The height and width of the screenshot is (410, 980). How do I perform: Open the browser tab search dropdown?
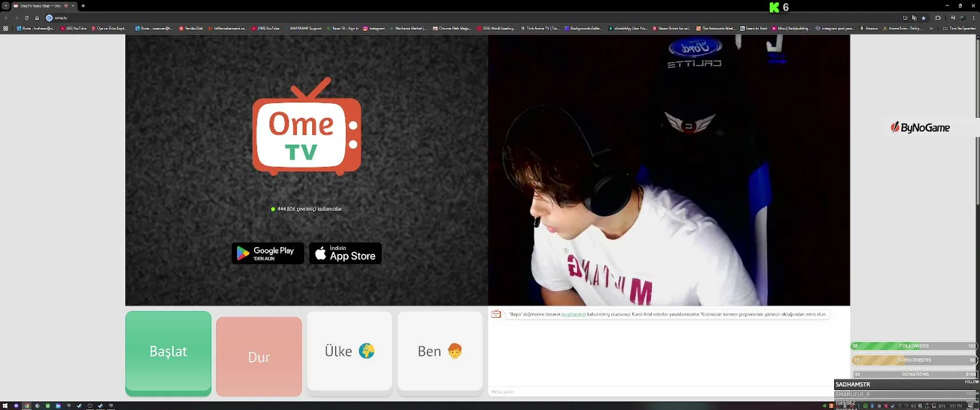(6, 6)
